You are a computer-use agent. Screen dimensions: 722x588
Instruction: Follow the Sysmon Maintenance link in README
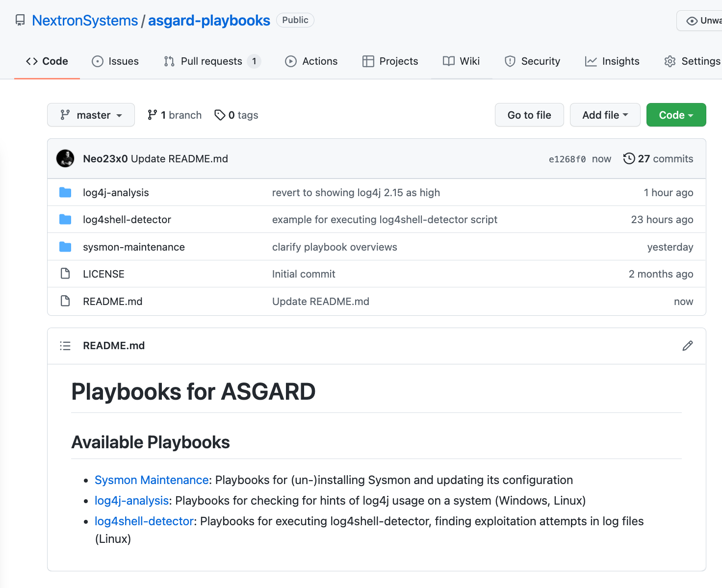point(152,480)
